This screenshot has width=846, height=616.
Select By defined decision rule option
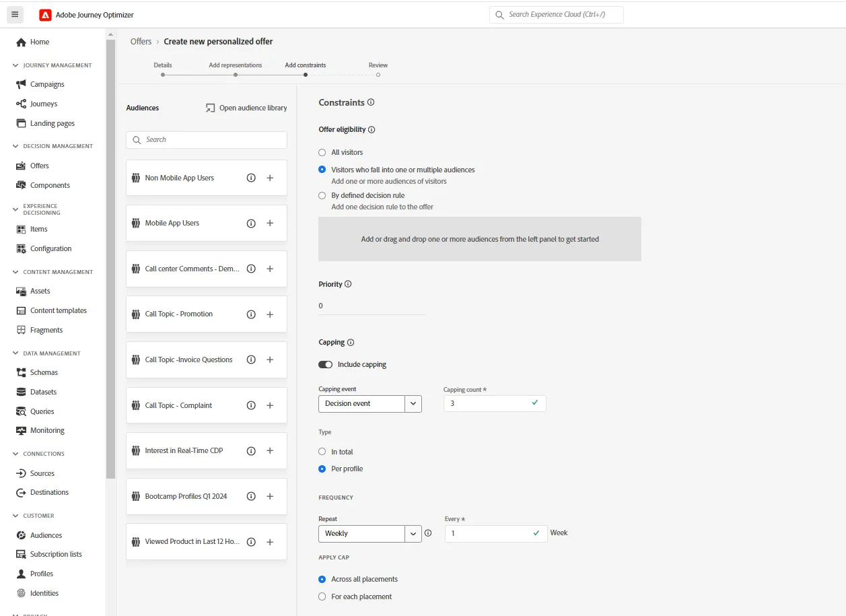pyautogui.click(x=322, y=196)
